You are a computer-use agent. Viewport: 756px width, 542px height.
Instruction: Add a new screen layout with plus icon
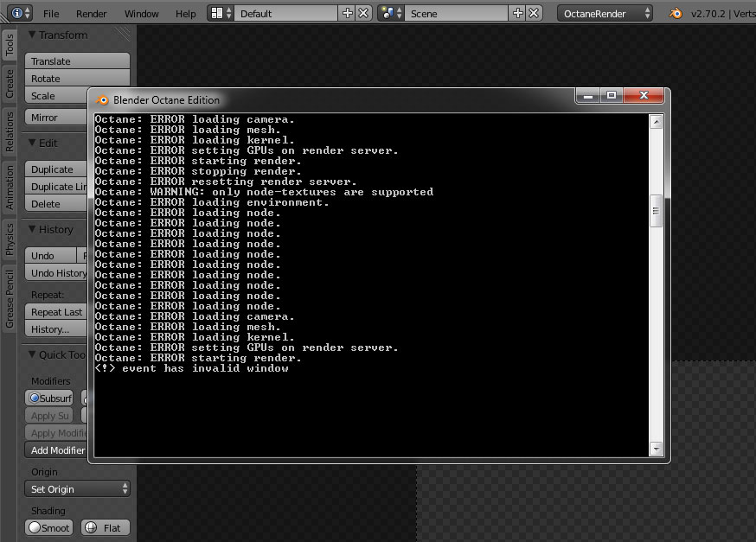click(x=347, y=13)
